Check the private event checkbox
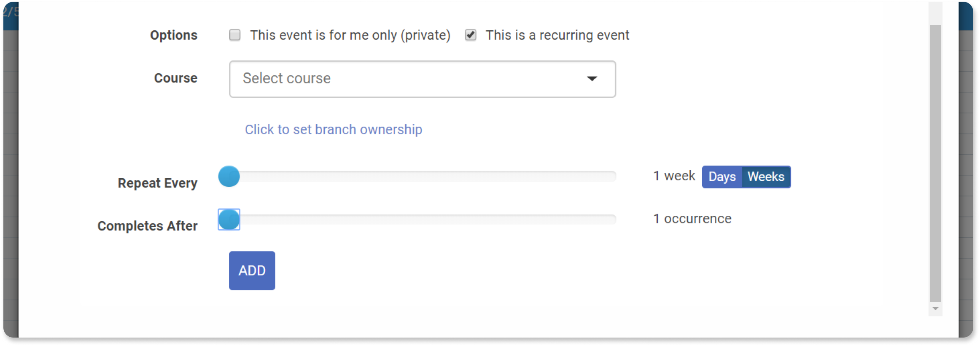 [x=234, y=35]
